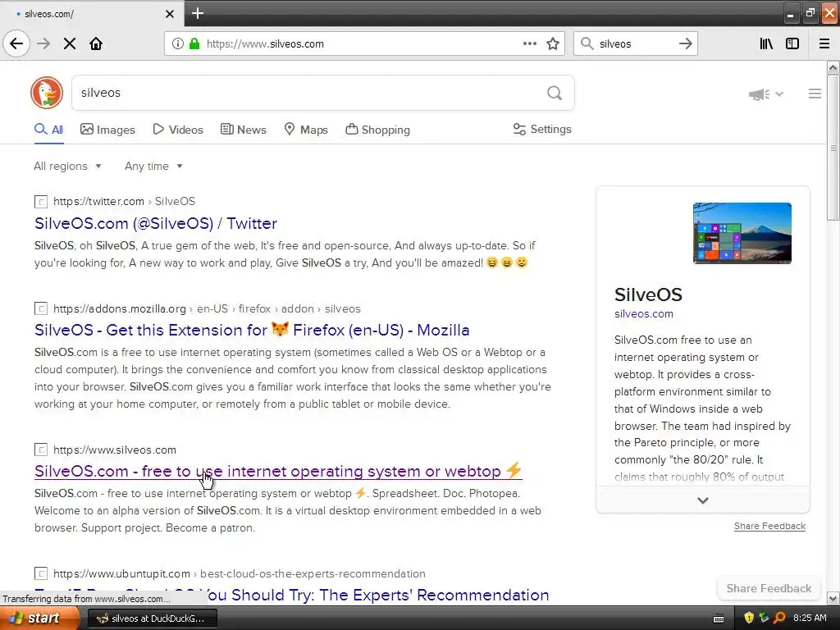Image resolution: width=840 pixels, height=630 pixels.
Task: Click the forward navigation arrow
Action: [x=44, y=43]
